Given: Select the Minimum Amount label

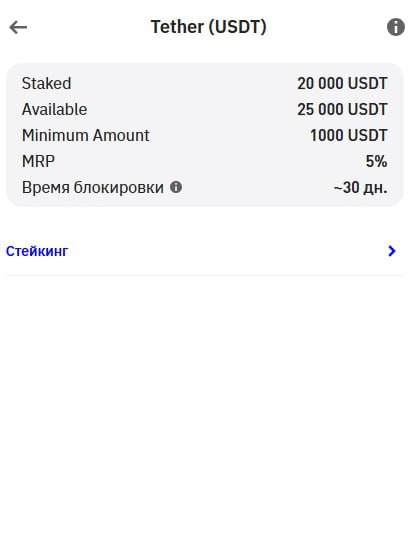Looking at the screenshot, I should click(86, 135).
